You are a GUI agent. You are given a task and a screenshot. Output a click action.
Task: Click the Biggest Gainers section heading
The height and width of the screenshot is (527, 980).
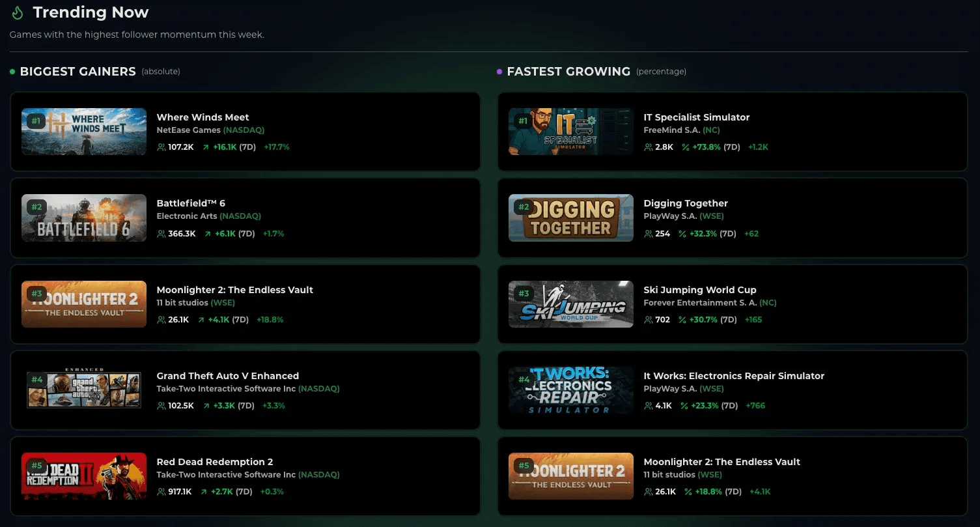tap(77, 72)
